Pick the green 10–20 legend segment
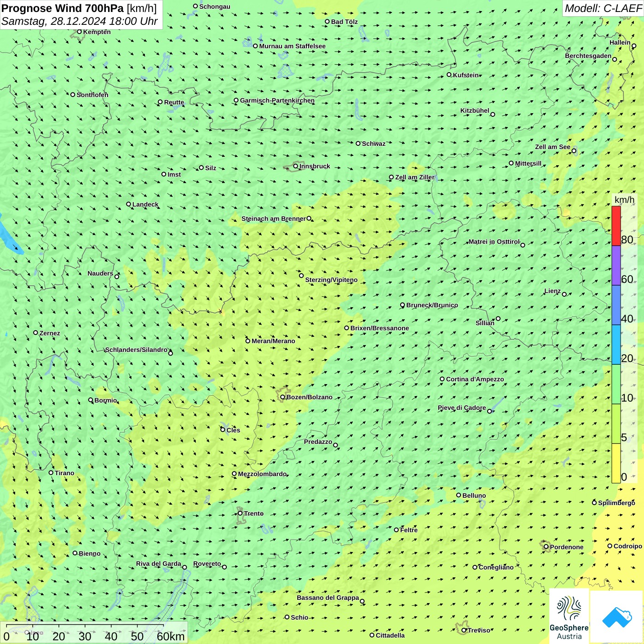The height and width of the screenshot is (644, 644). [x=616, y=384]
